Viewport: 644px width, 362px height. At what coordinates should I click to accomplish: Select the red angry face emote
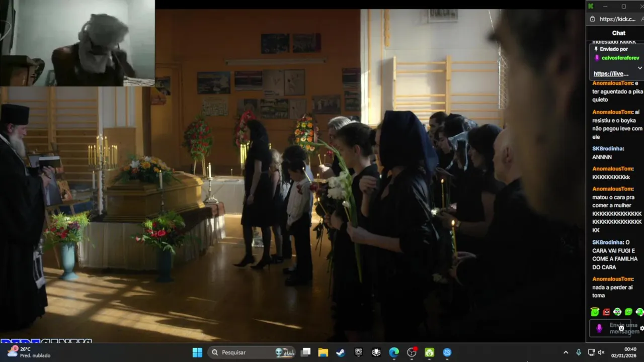(606, 312)
